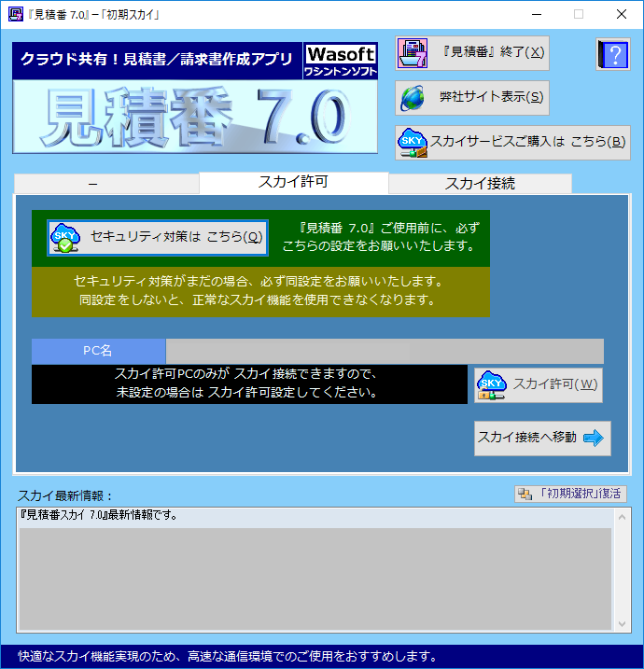Click the PC名 label
644x669 pixels.
98,351
